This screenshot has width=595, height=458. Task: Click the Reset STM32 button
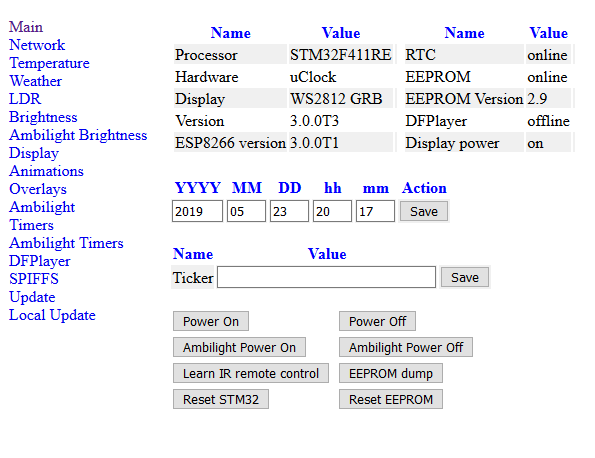(x=221, y=399)
